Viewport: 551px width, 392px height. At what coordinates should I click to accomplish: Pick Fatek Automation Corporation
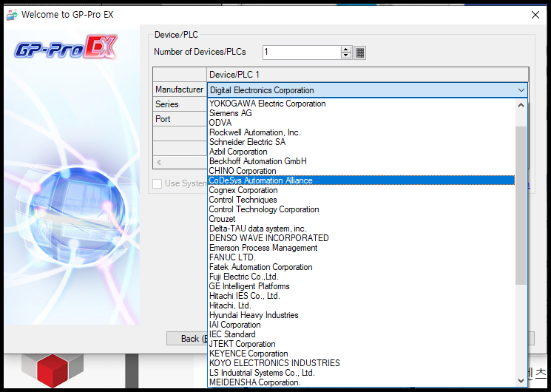point(361,267)
